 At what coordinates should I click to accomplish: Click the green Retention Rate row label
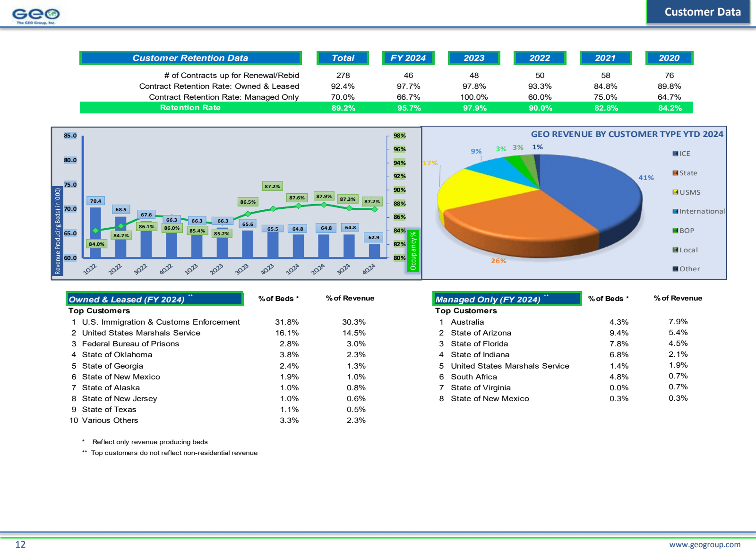(190, 108)
